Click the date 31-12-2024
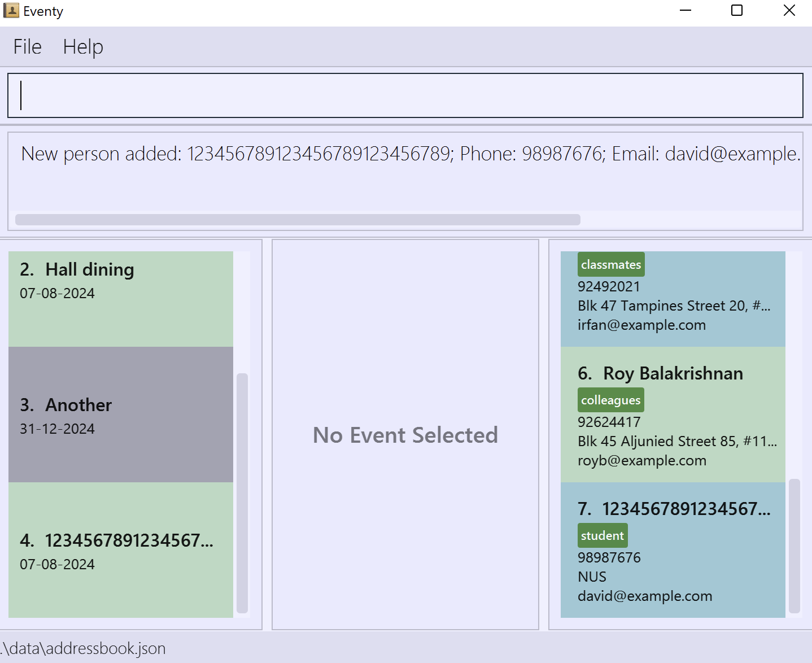Screen dimensions: 812x663 [x=57, y=429]
